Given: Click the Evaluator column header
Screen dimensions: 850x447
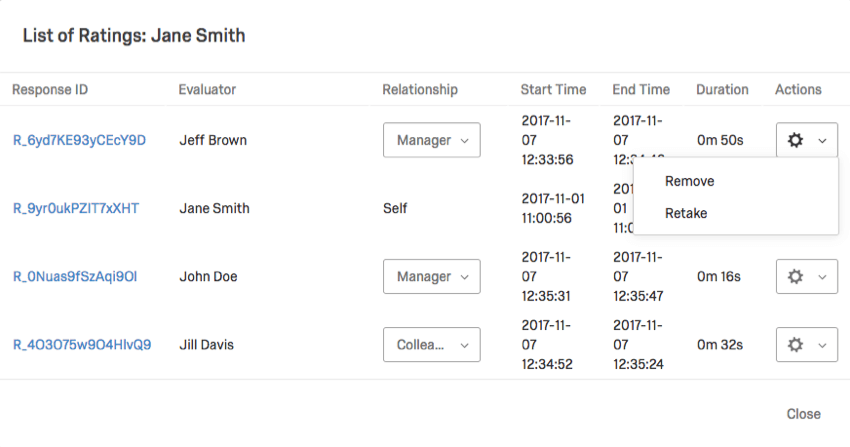Looking at the screenshot, I should [x=207, y=90].
